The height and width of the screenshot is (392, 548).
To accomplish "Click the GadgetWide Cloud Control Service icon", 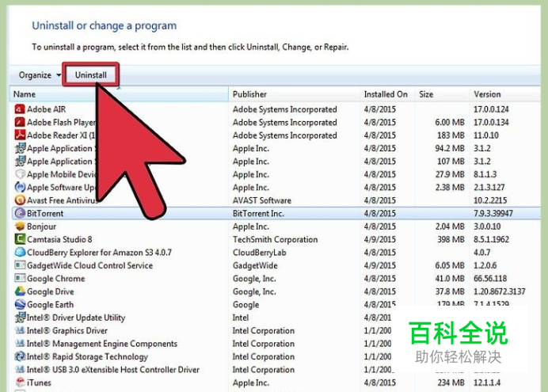I will click(20, 265).
